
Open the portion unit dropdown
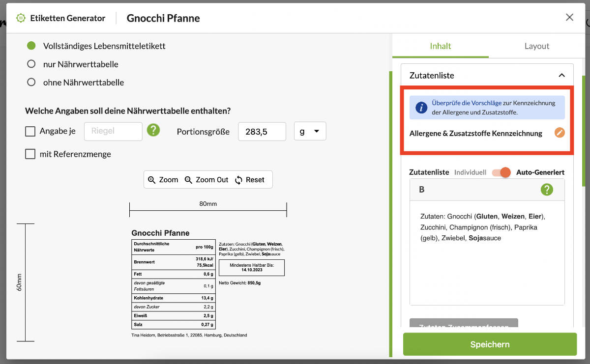310,131
